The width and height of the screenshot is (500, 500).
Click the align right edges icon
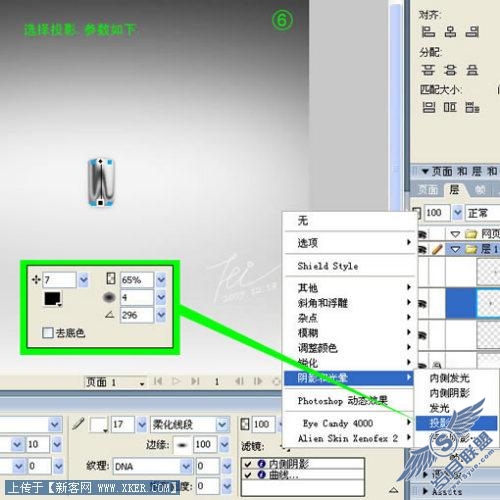coord(472,32)
